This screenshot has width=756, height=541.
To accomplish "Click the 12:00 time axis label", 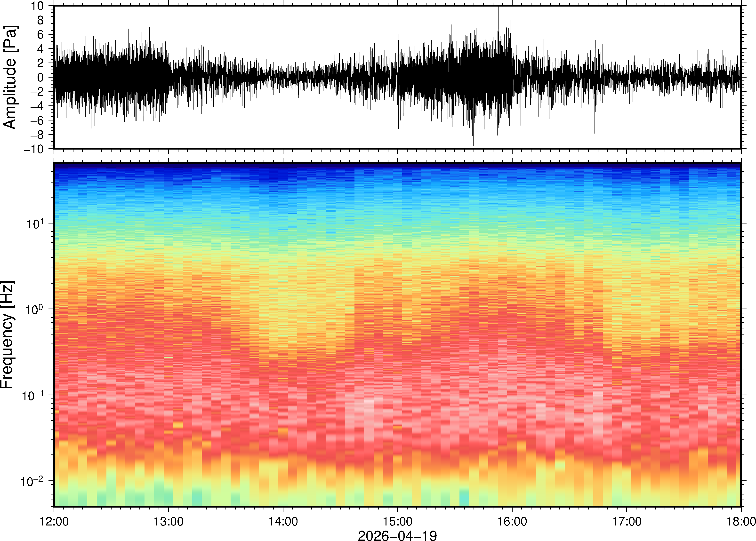I will pyautogui.click(x=54, y=521).
